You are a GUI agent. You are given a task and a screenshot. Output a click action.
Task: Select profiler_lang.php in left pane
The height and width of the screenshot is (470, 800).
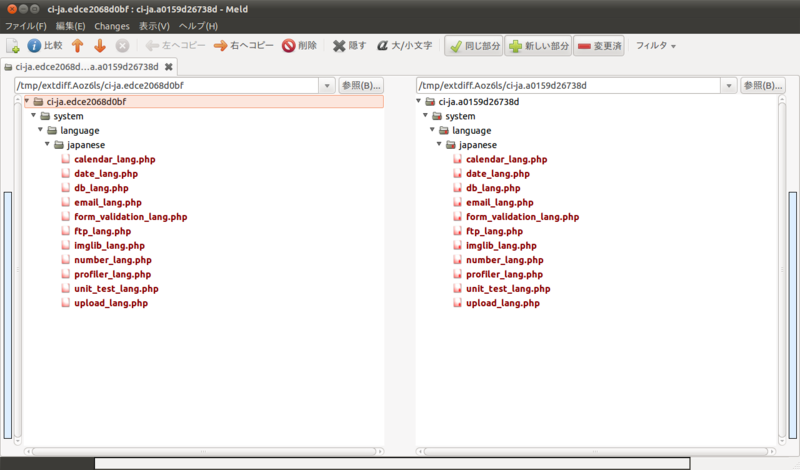click(112, 274)
